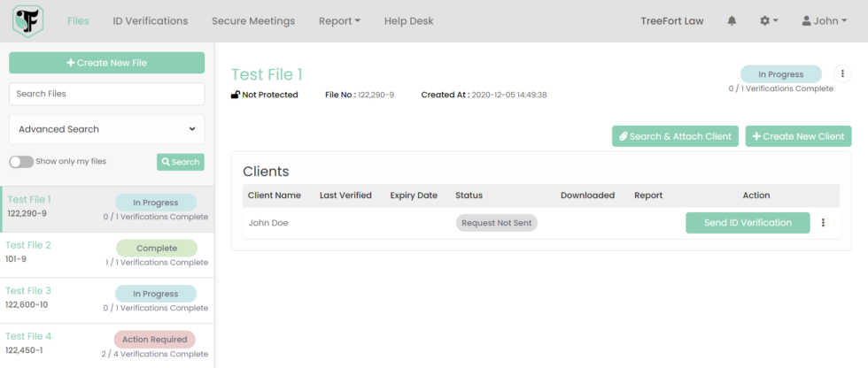This screenshot has height=368, width=868.
Task: Switch to the ID Verifications tab
Action: (x=151, y=21)
